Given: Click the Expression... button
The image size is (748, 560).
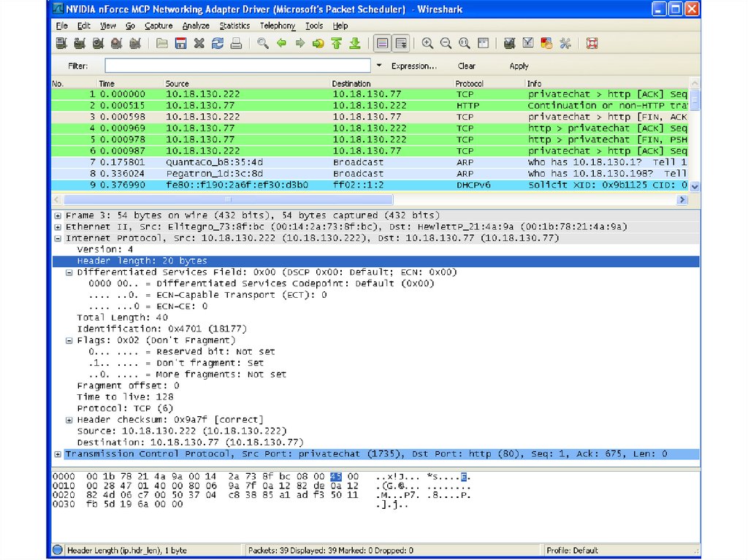Looking at the screenshot, I should pyautogui.click(x=414, y=66).
